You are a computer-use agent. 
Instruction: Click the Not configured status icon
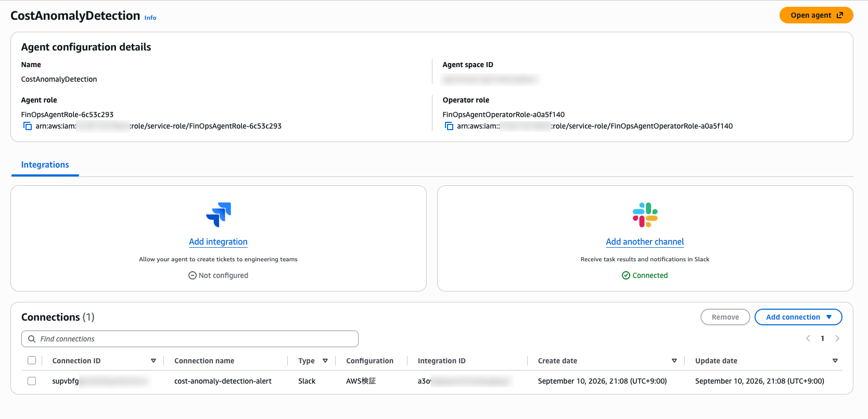193,275
